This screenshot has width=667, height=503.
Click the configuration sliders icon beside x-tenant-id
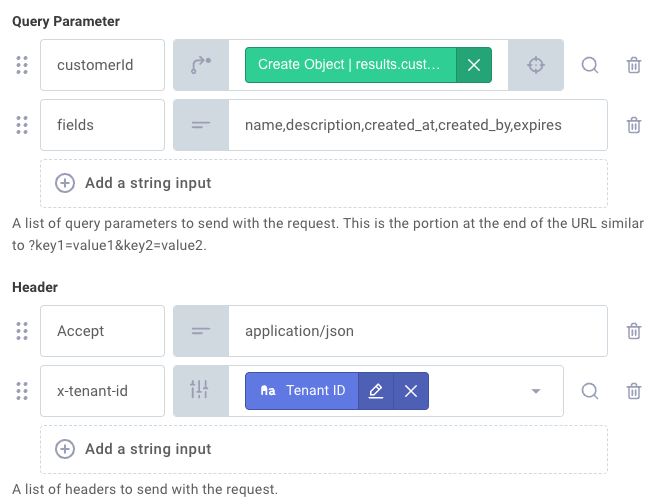tap(199, 389)
